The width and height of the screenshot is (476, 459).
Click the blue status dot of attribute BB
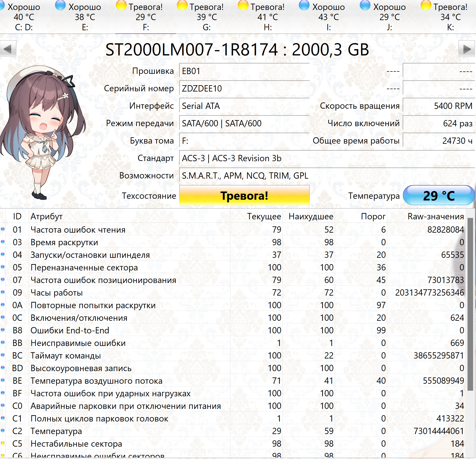3,342
